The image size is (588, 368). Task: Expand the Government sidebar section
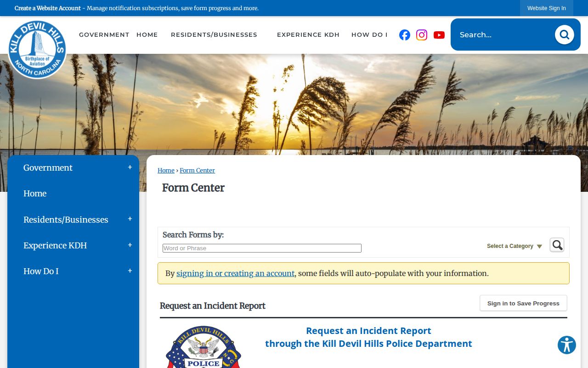(x=130, y=167)
